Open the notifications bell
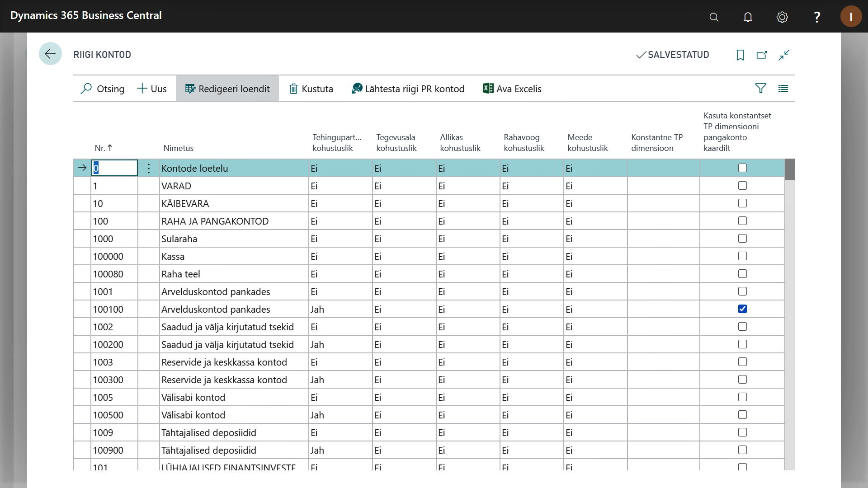This screenshot has height=488, width=868. [x=748, y=17]
